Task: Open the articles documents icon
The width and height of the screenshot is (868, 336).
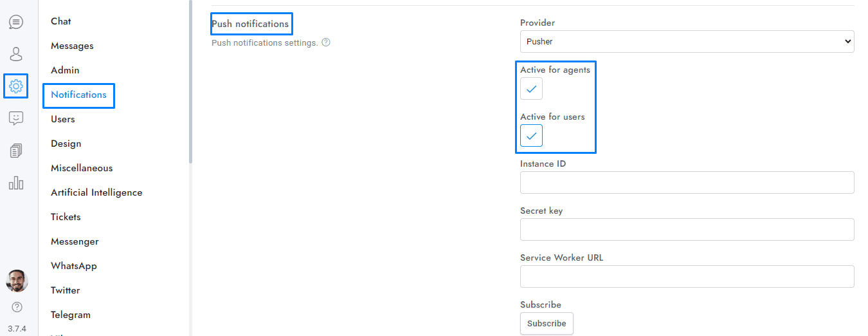Action: [x=16, y=151]
